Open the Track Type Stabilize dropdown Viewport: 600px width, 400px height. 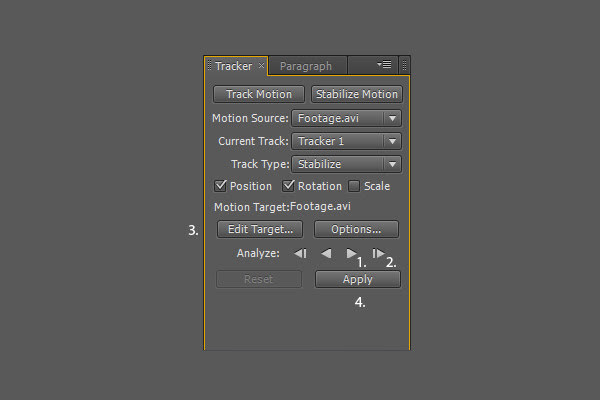coord(346,164)
